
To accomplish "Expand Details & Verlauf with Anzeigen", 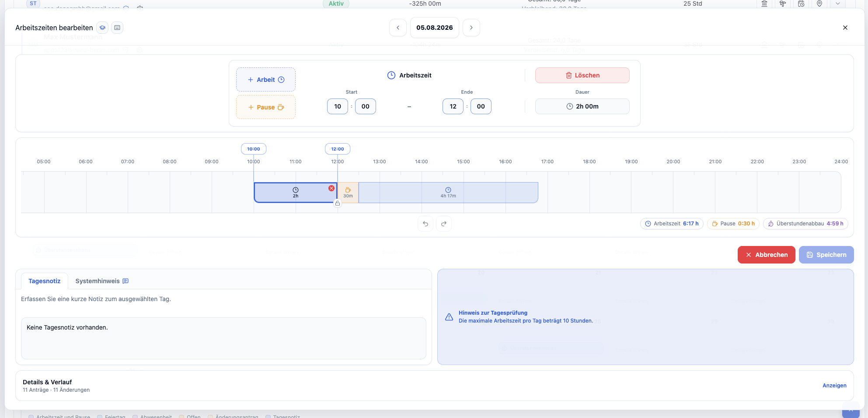I will point(834,386).
